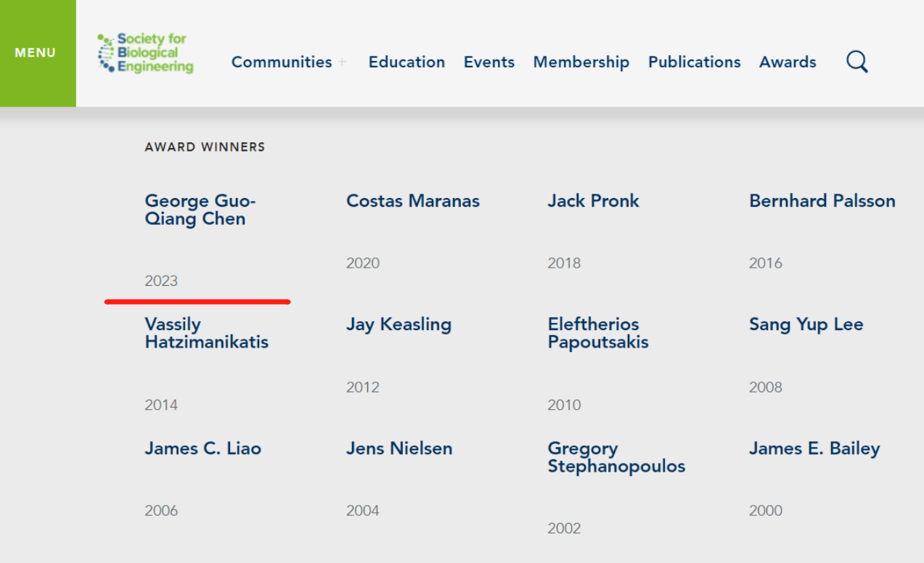Open Costas Maranas winner link
Screen dimensions: 924x563
click(413, 201)
